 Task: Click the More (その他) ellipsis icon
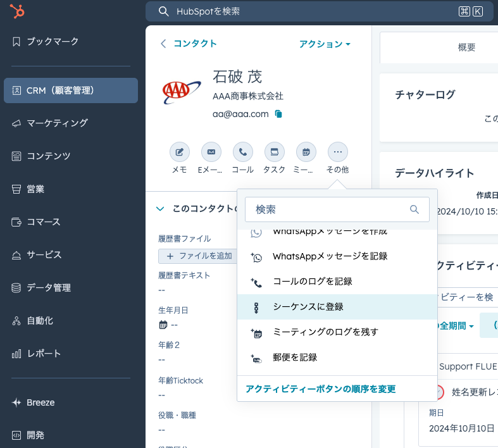337,152
